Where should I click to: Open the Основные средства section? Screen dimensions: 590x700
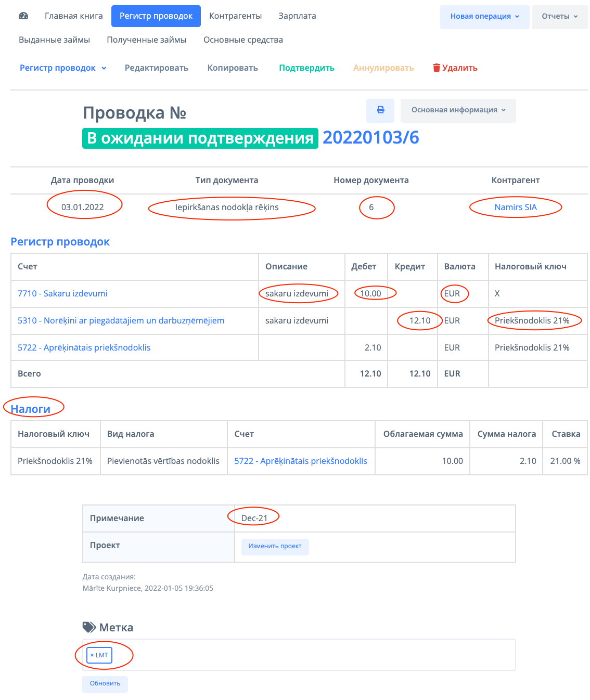coord(243,40)
